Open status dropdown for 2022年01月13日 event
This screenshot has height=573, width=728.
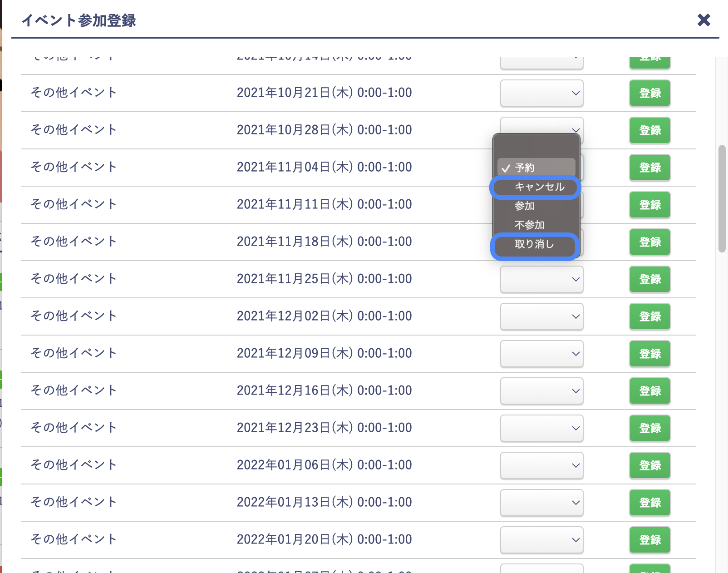pos(541,503)
